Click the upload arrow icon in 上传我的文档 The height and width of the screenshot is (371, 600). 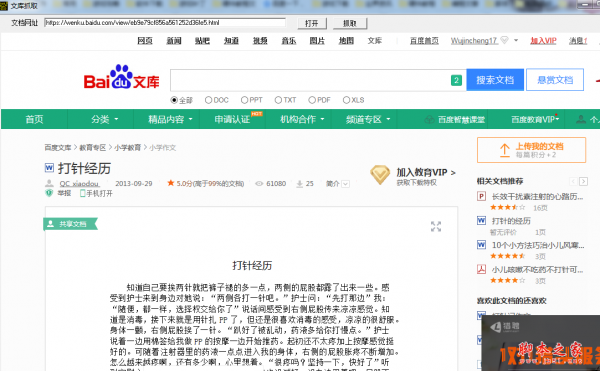tap(505, 150)
